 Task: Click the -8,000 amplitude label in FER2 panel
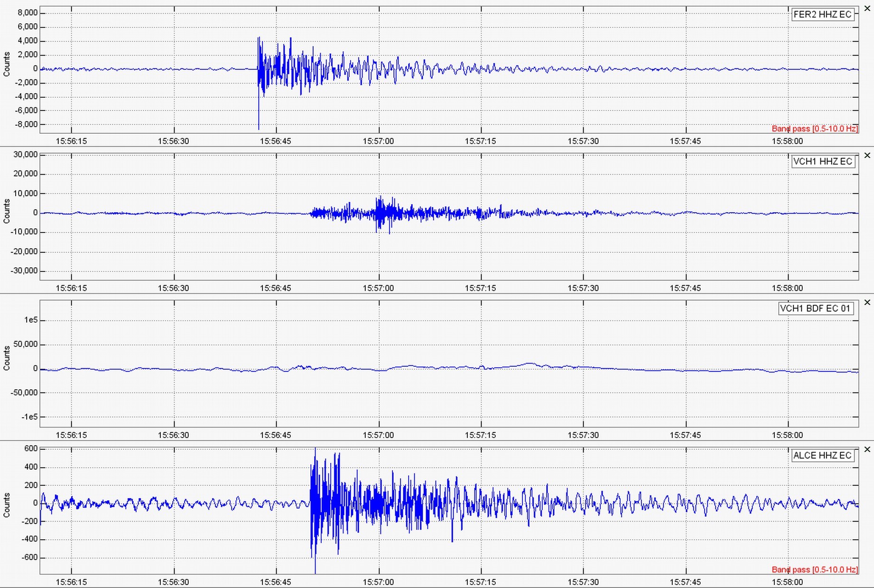(26, 124)
